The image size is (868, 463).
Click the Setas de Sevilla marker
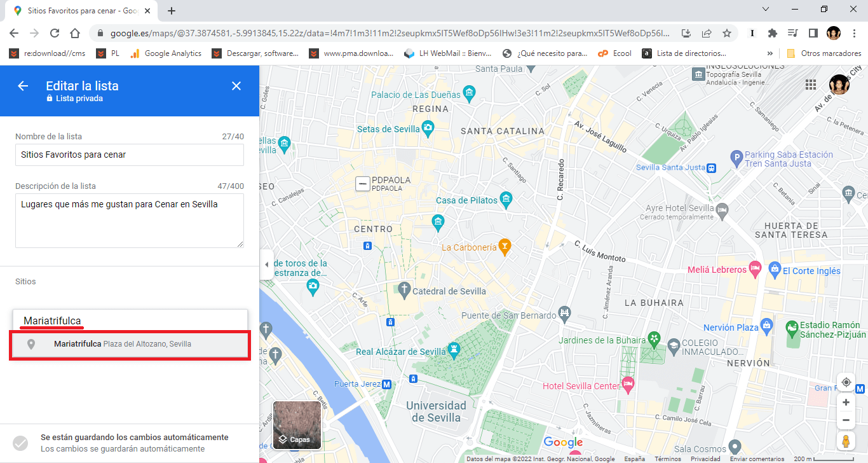coord(428,128)
